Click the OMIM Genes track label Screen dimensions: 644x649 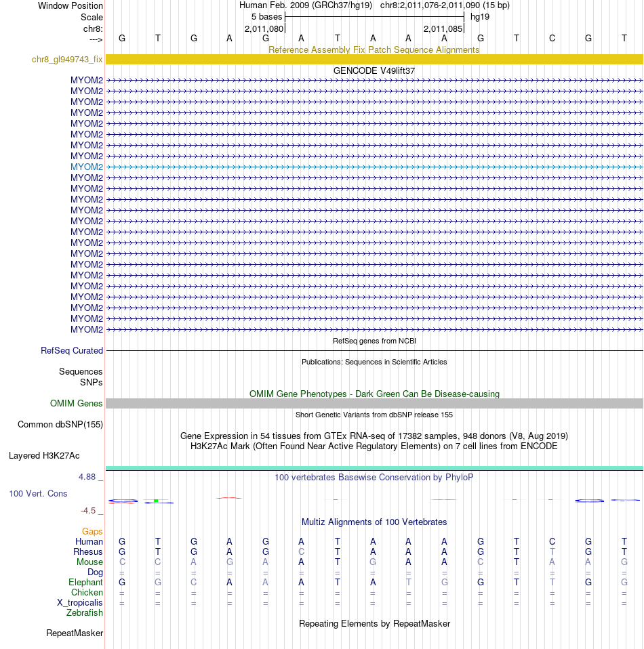point(76,404)
